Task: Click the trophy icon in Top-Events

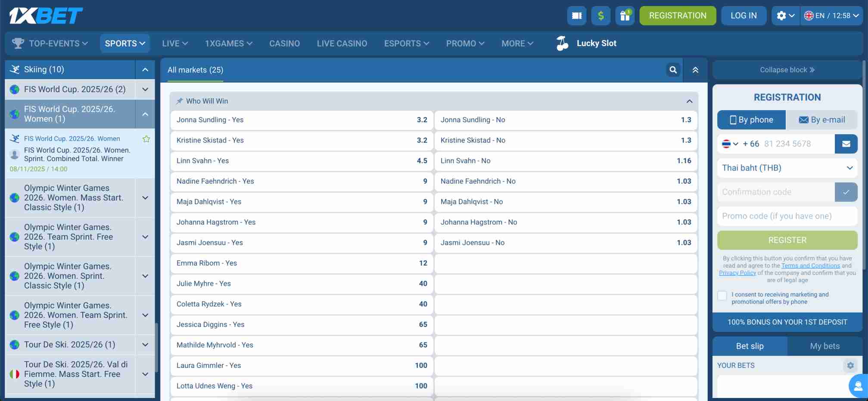Action: tap(18, 43)
